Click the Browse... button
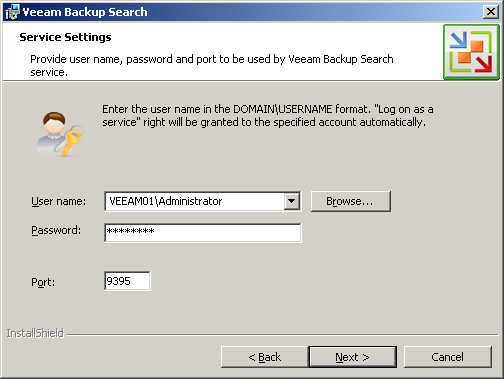The image size is (504, 379). [351, 201]
